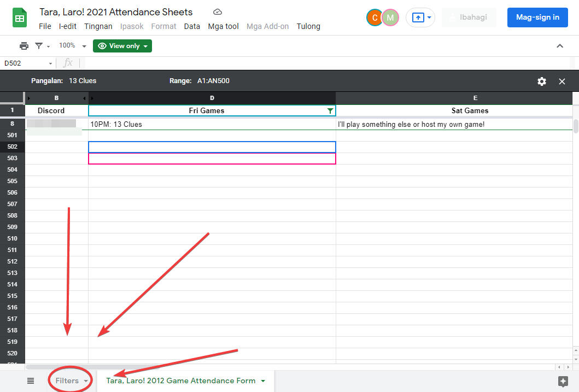Open the Data menu
This screenshot has width=579, height=392.
coord(192,26)
